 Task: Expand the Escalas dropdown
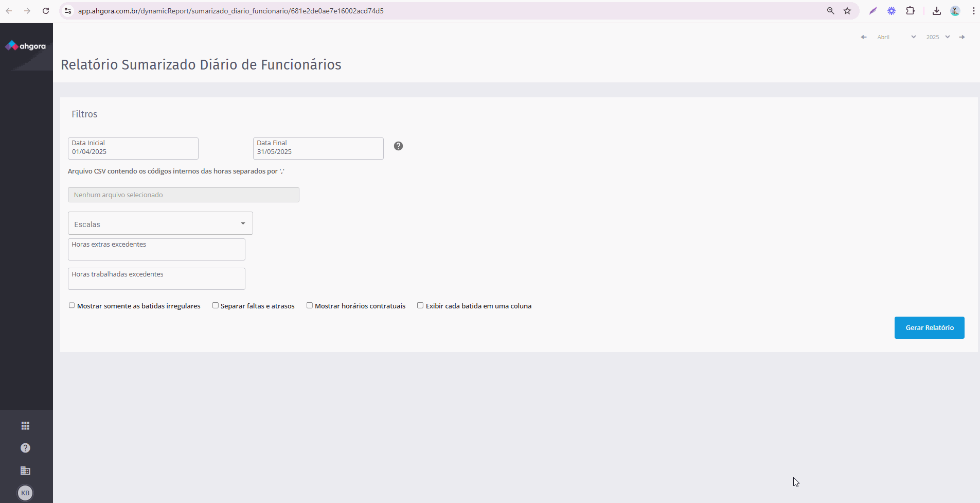[161, 223]
